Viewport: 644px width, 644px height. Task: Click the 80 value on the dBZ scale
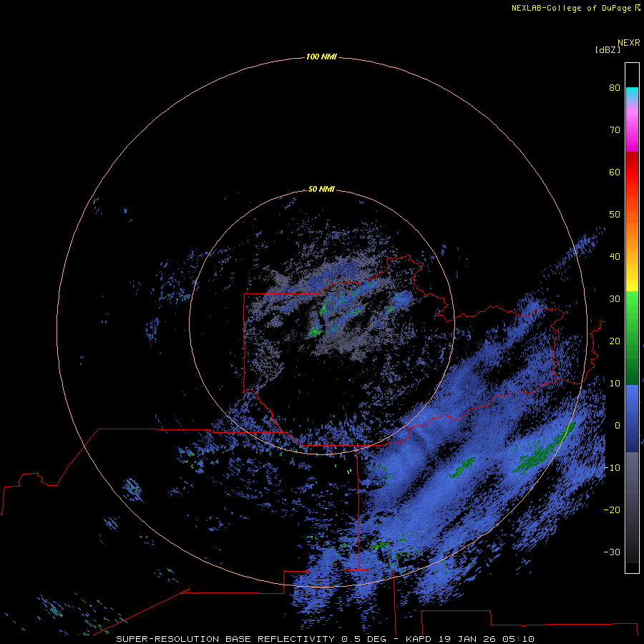coord(615,88)
